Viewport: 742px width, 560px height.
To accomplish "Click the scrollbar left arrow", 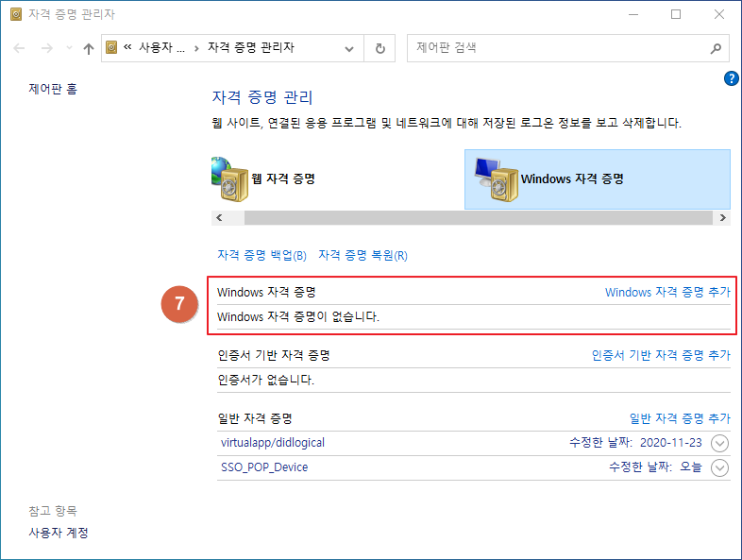I will (219, 218).
